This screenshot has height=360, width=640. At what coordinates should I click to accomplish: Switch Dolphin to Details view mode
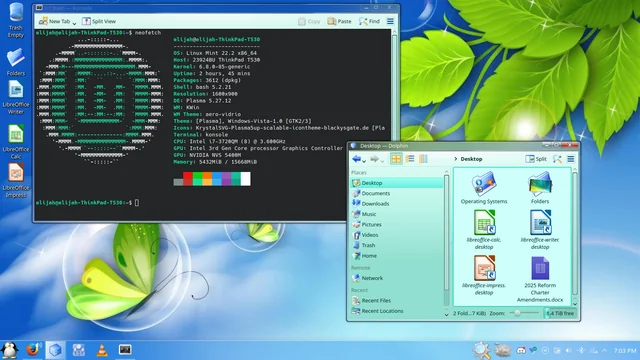click(x=410, y=159)
